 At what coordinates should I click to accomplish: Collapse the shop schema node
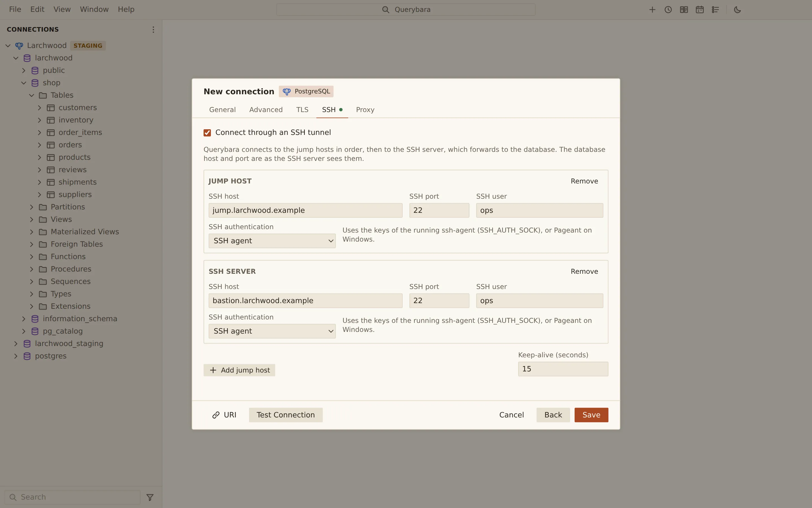pos(23,83)
